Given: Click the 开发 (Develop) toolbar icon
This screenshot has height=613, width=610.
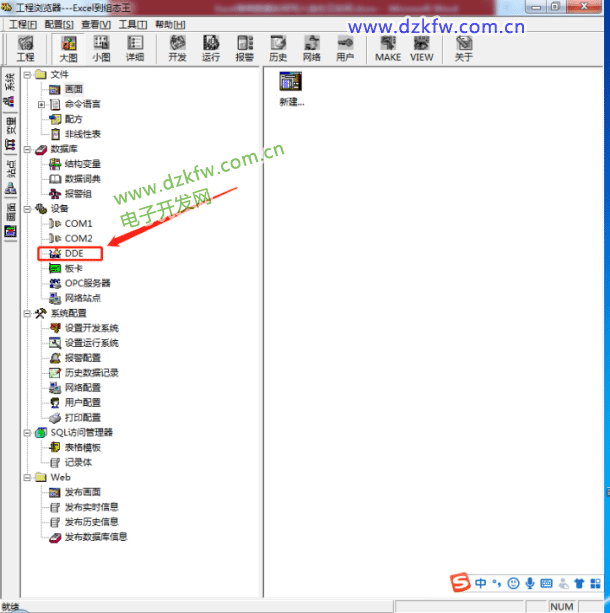Looking at the screenshot, I should [177, 48].
